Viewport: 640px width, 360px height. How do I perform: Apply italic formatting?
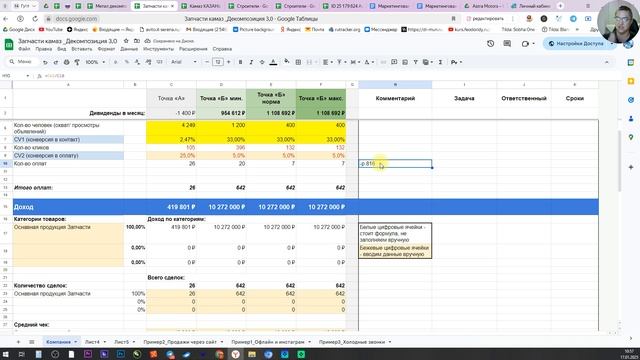(251, 62)
